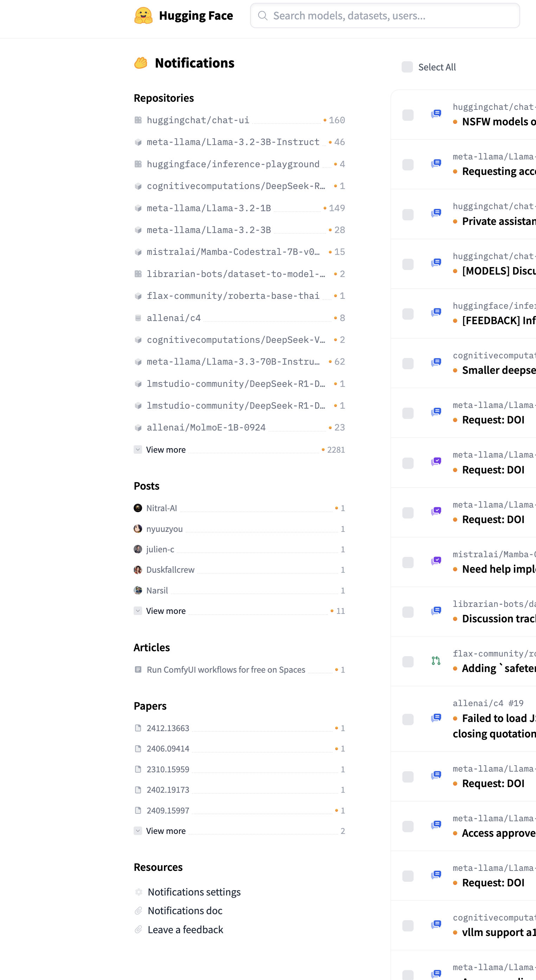Check the Select All checkbox
This screenshot has height=980, width=536.
coord(407,67)
